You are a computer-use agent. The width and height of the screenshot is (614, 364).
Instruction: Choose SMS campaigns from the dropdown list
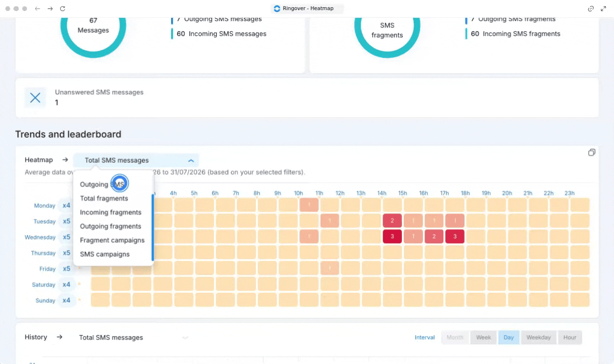pos(105,254)
